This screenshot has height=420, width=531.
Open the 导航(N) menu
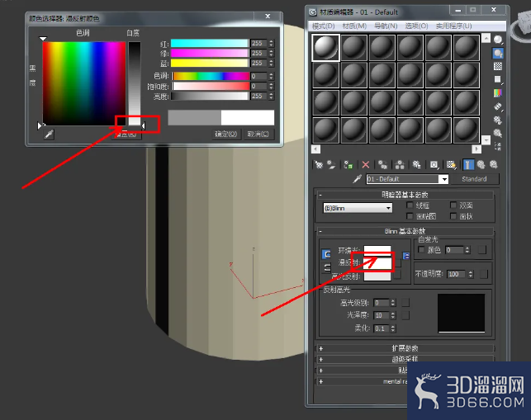[386, 26]
